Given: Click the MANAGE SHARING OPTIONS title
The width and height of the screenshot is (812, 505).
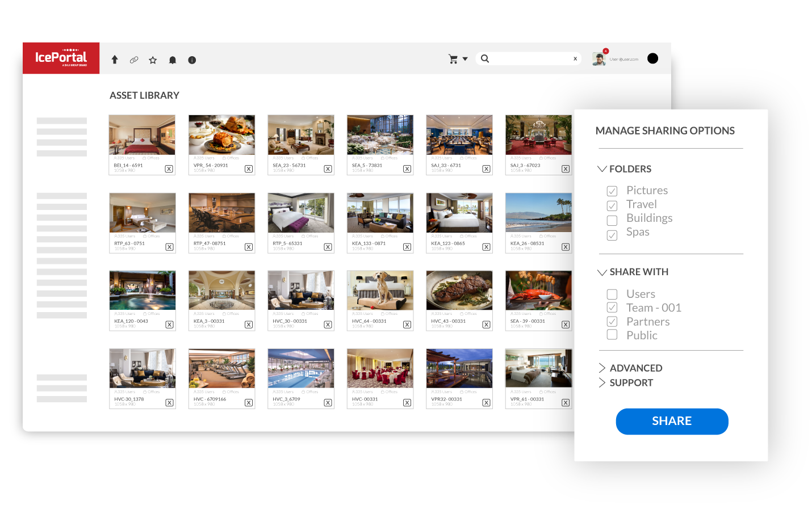Looking at the screenshot, I should coord(665,131).
